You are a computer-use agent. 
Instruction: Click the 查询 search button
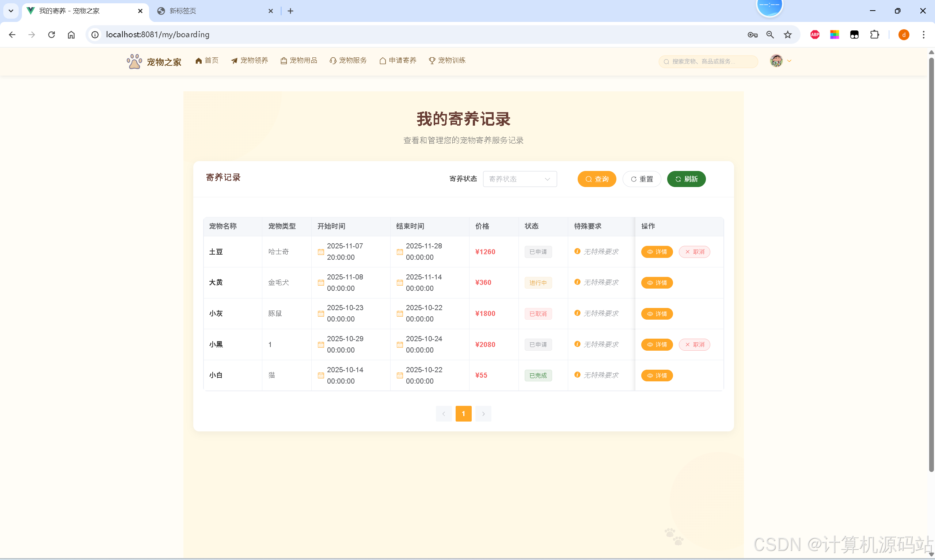click(x=597, y=179)
